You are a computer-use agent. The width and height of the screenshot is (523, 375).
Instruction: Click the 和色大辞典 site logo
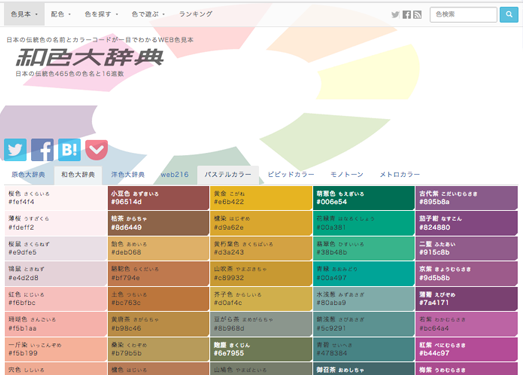[x=90, y=57]
